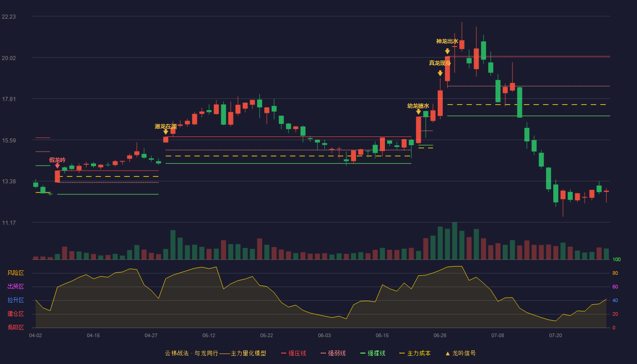Click the 07-20 date label
637x364 pixels.
click(x=556, y=335)
